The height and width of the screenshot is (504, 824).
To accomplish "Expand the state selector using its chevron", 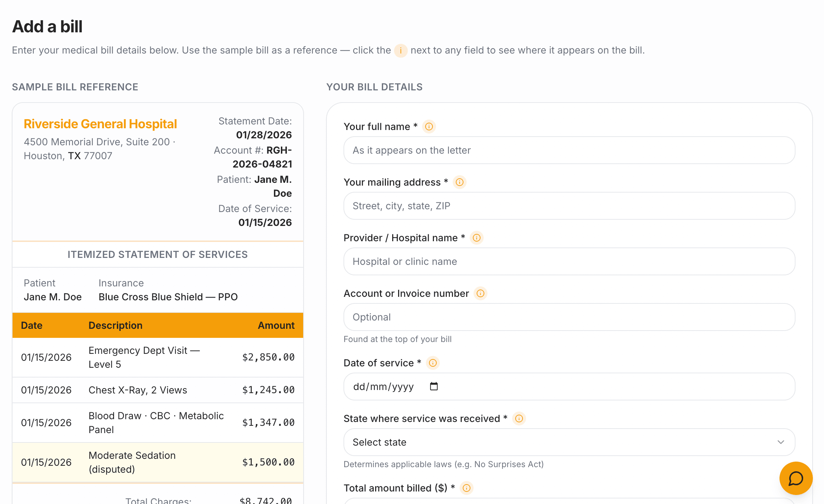I will click(781, 442).
